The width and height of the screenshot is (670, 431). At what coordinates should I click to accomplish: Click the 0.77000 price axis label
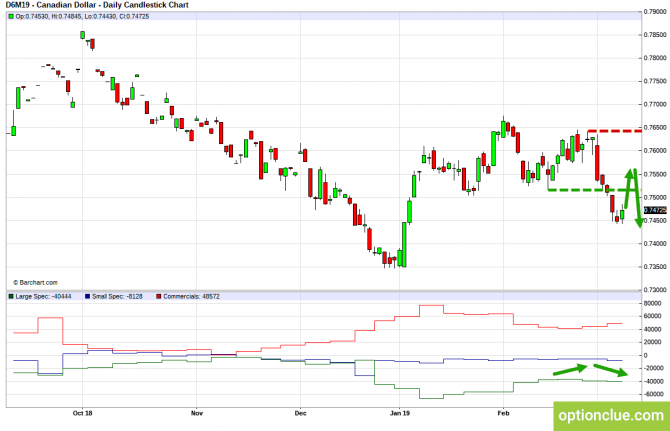tap(655, 104)
